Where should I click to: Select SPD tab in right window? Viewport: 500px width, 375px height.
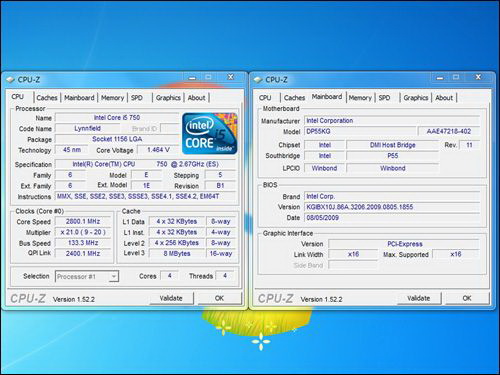384,98
